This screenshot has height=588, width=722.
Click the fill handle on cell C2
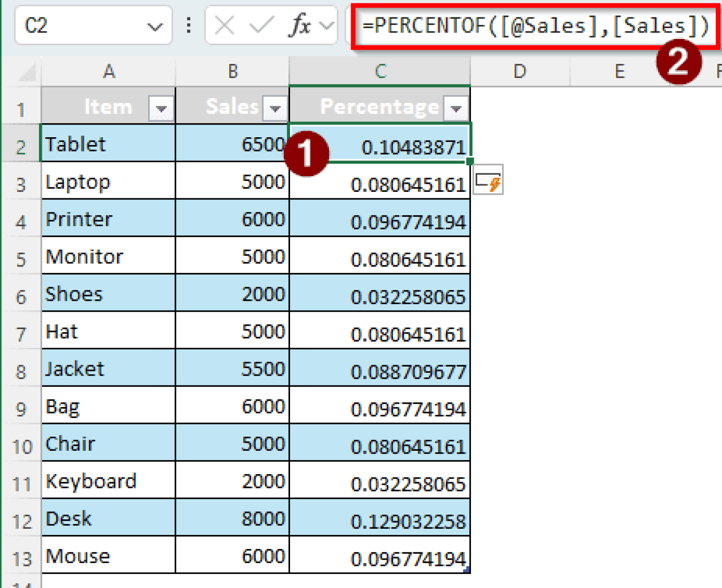[x=469, y=161]
